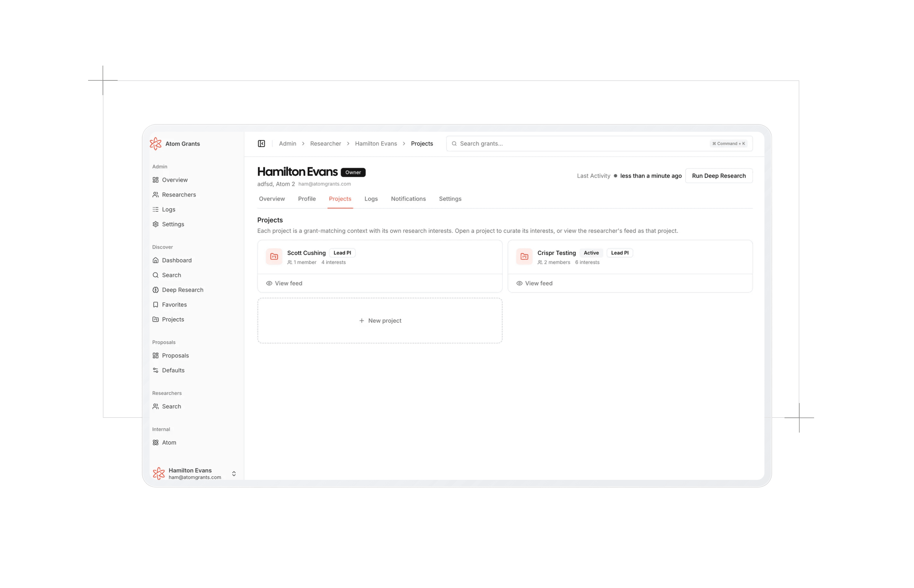
Task: Go to Hamilton Evans in the breadcrumb
Action: [x=376, y=144]
